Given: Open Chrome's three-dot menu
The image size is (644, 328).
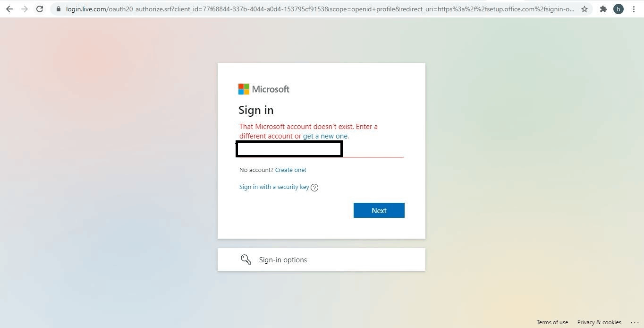Looking at the screenshot, I should pos(634,9).
